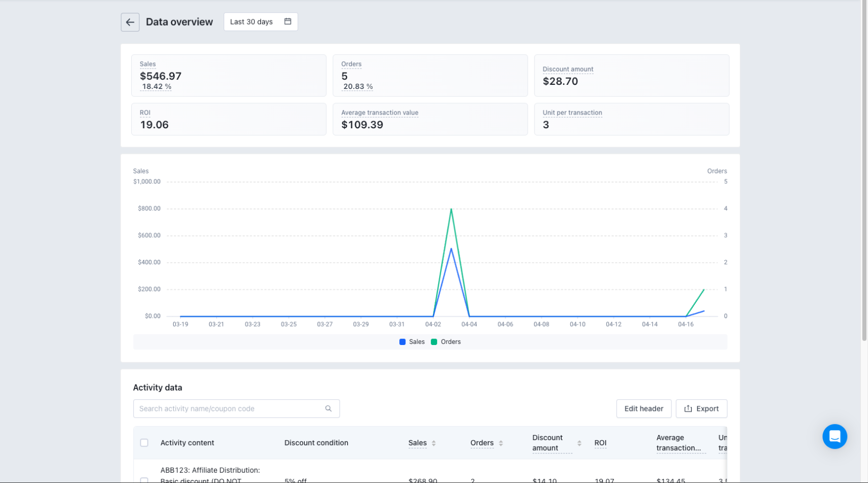Click the Sales metric card label
The width and height of the screenshot is (868, 483).
(148, 64)
